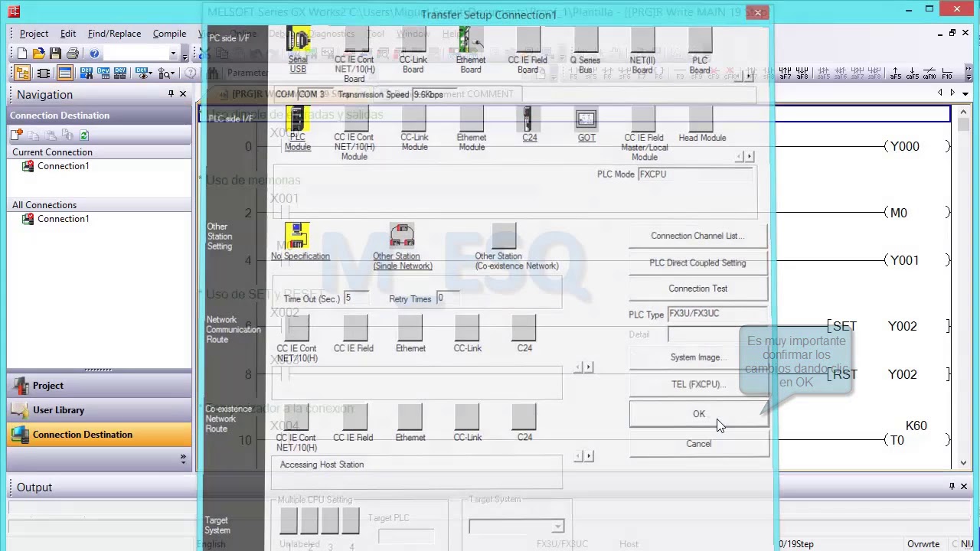Click the Time Out seconds field
The image size is (980, 551).
(356, 298)
